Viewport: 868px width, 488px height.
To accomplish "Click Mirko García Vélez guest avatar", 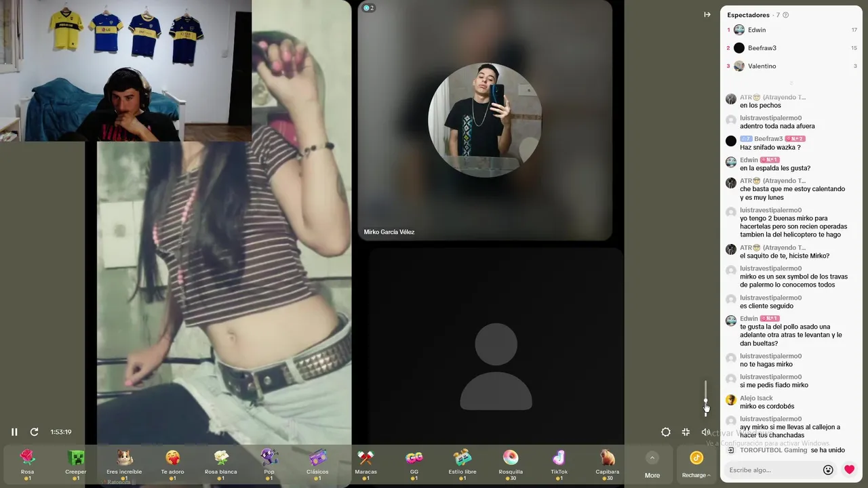I will [485, 120].
